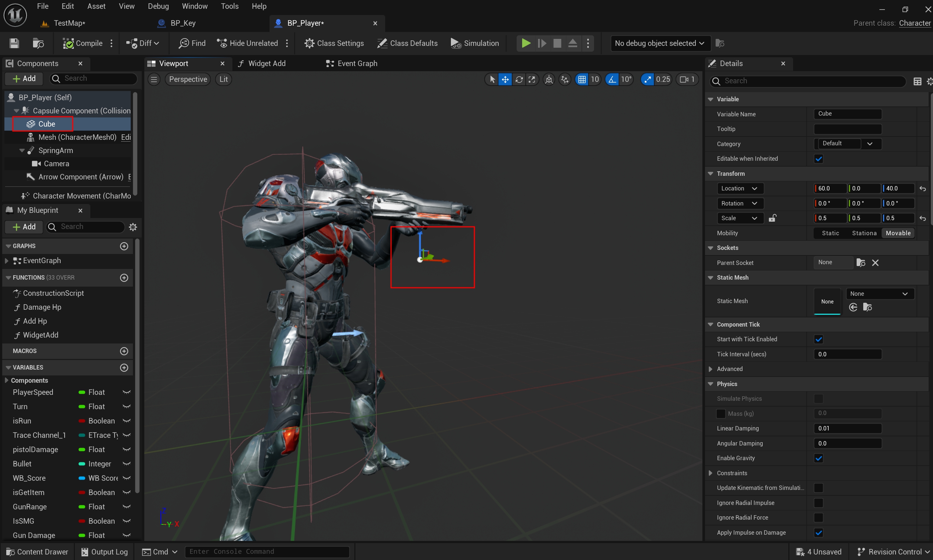Click the Skip/advance frame button
The height and width of the screenshot is (560, 933).
coord(542,43)
